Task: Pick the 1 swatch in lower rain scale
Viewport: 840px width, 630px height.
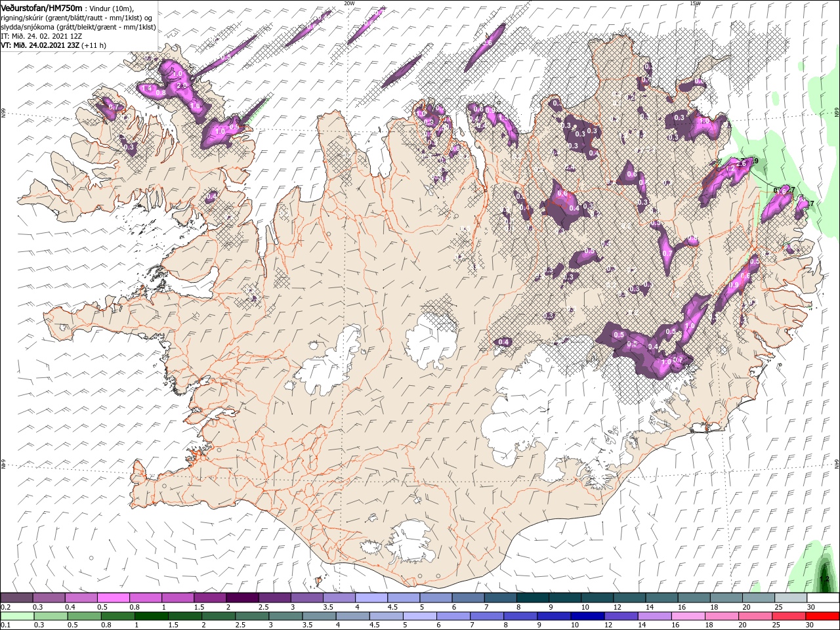Action: 152,616
